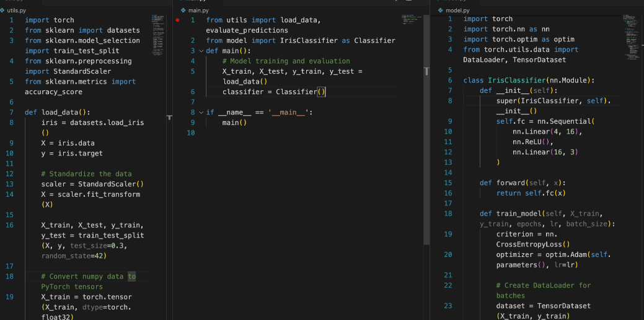
Task: Click 'optimizer = optim.Adam(self.' line
Action: point(554,255)
